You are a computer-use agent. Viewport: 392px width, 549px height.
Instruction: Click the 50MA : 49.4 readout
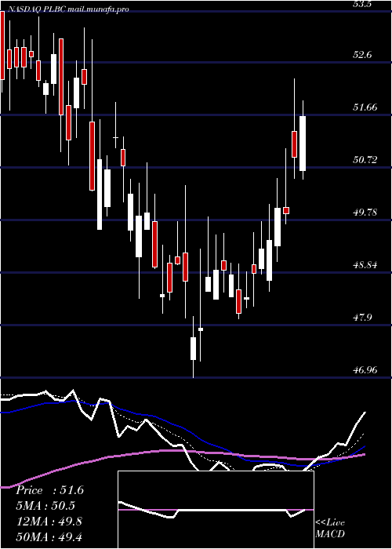pyautogui.click(x=49, y=536)
